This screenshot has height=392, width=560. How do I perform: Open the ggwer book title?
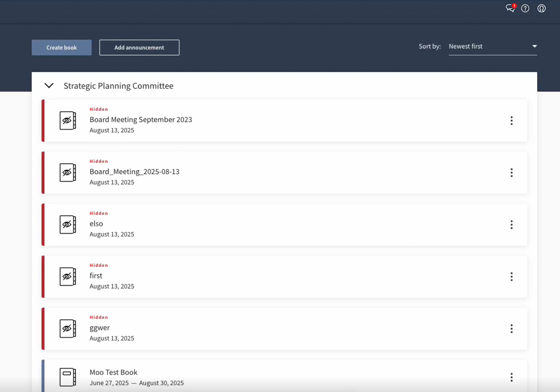pos(100,328)
